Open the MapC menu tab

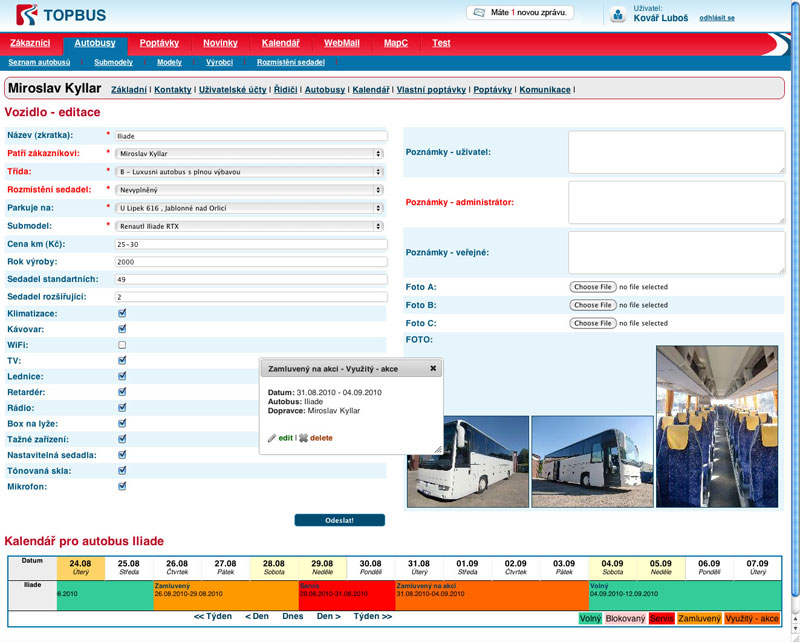[x=396, y=43]
